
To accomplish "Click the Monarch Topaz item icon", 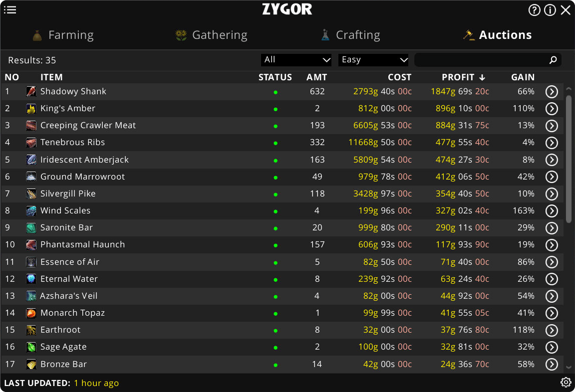I will point(31,313).
